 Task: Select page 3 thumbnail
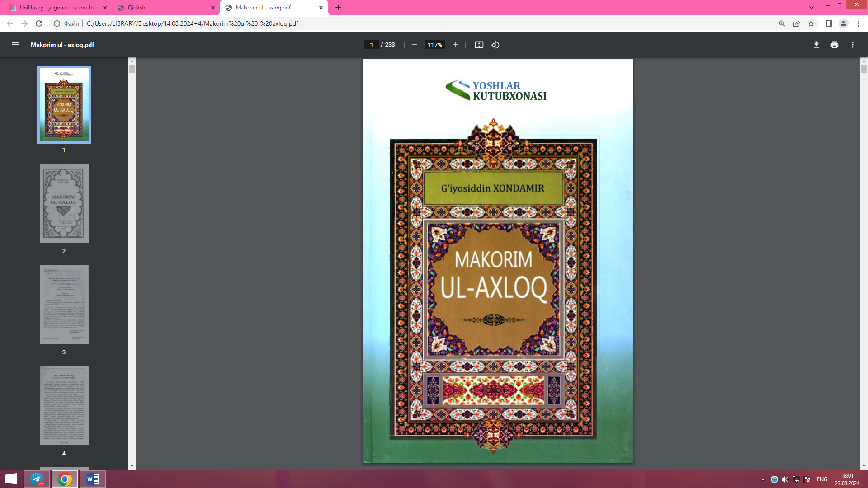64,305
